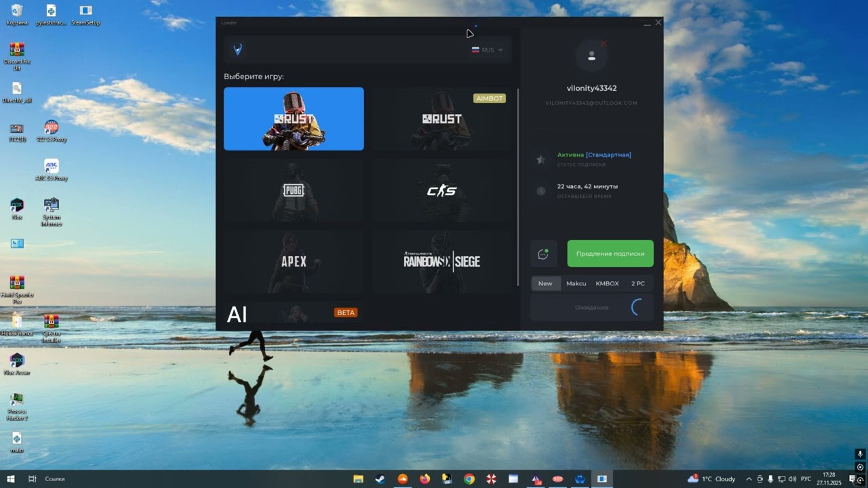Open the chat support icon button
Image resolution: width=868 pixels, height=488 pixels.
(x=543, y=253)
